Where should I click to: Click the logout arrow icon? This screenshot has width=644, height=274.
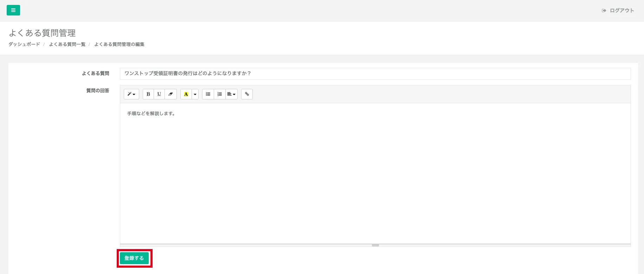coord(604,11)
